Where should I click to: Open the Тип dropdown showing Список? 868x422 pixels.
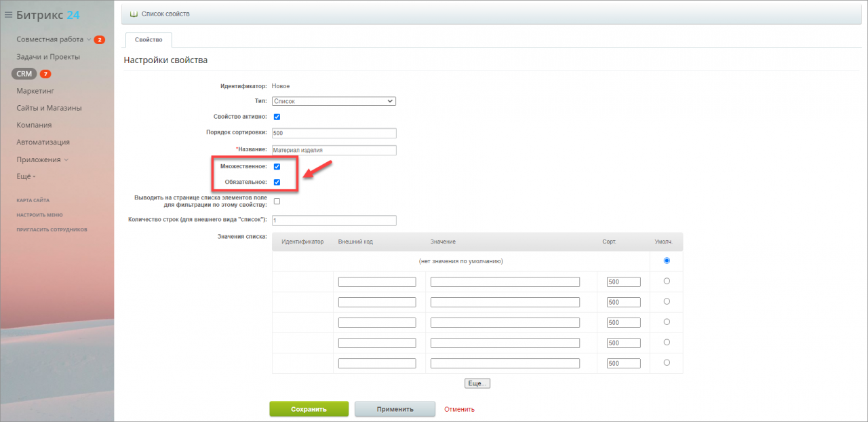click(x=334, y=101)
